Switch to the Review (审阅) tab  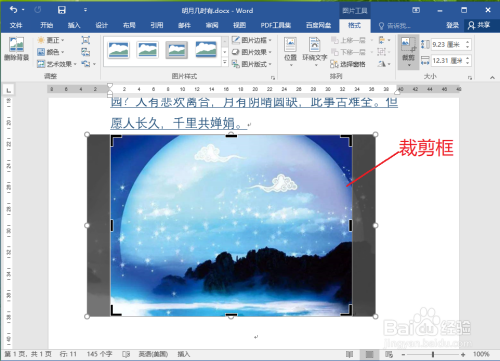(212, 25)
